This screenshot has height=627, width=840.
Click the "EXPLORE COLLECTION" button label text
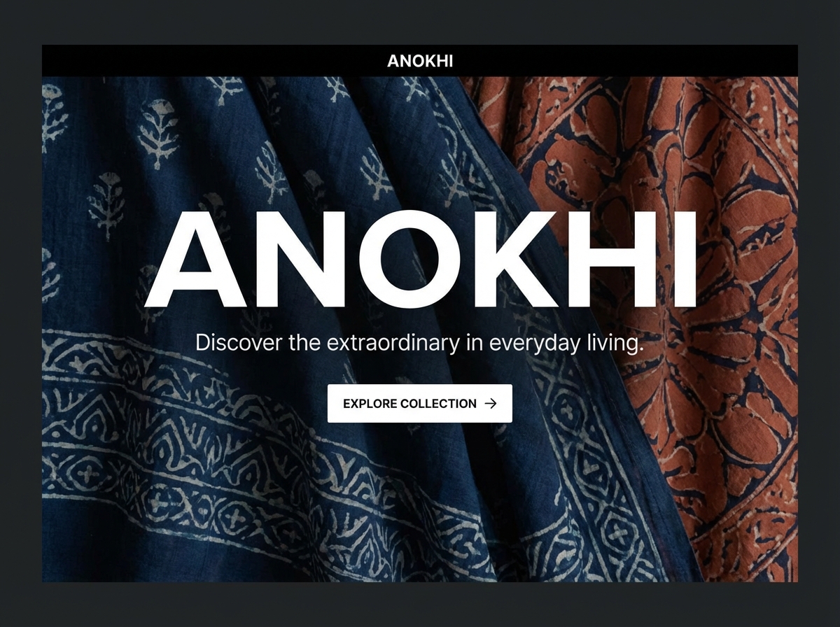tap(409, 404)
